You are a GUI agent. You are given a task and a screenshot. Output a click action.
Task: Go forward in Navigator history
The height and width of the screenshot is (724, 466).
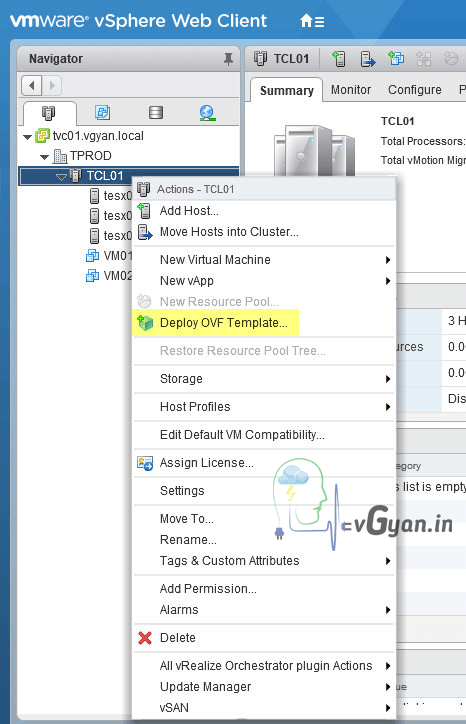(52, 85)
